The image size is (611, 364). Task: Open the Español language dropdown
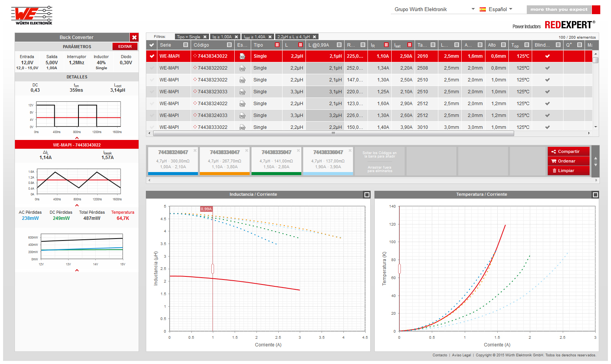coord(496,9)
